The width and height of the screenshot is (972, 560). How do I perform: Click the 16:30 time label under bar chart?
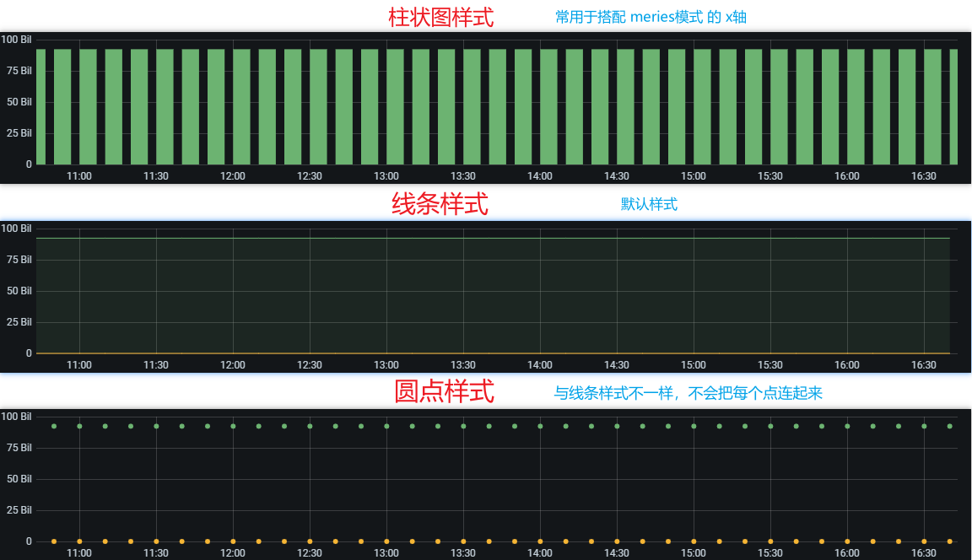(924, 176)
